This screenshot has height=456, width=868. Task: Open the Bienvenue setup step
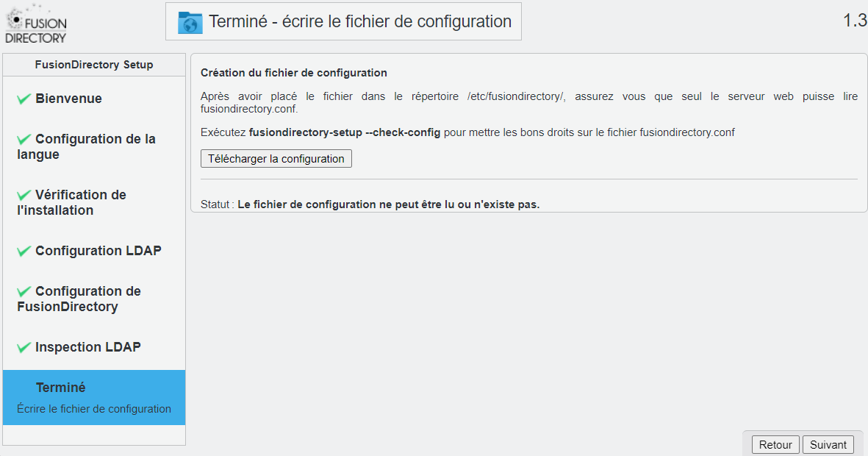pos(94,99)
